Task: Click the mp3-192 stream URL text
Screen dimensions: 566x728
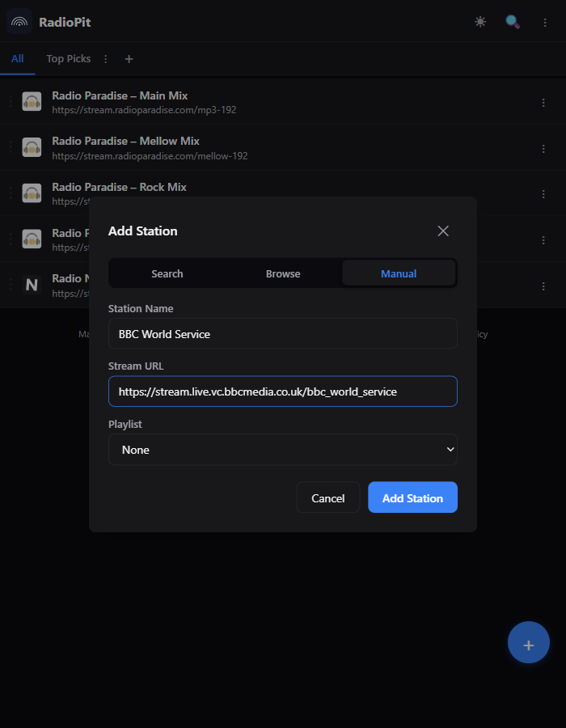Action: [144, 110]
